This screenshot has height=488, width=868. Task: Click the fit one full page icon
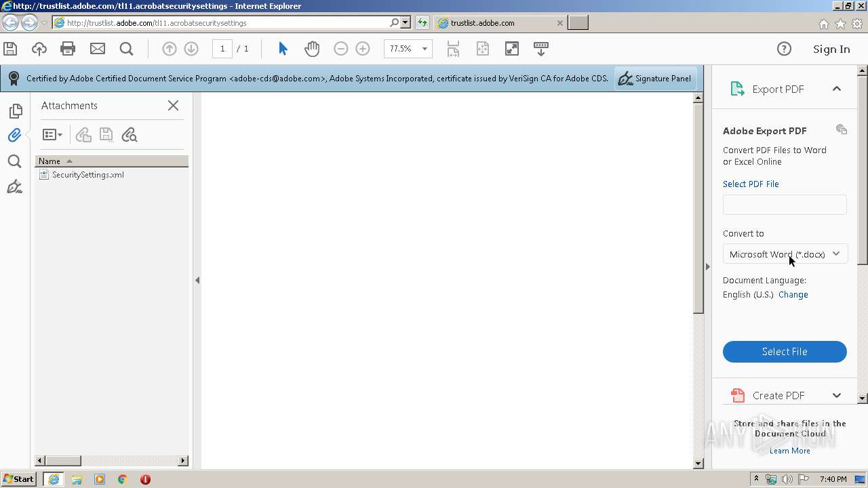[x=483, y=49]
